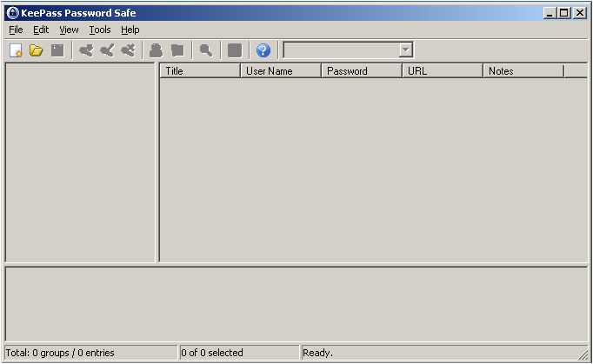The image size is (593, 364).
Task: Click the Copy password toolbar icon
Action: pyautogui.click(x=177, y=50)
